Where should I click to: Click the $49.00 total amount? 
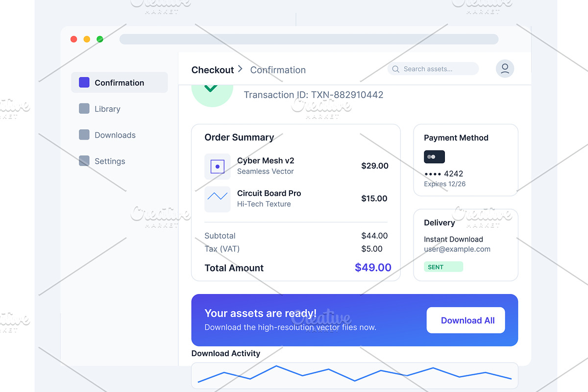tap(373, 268)
